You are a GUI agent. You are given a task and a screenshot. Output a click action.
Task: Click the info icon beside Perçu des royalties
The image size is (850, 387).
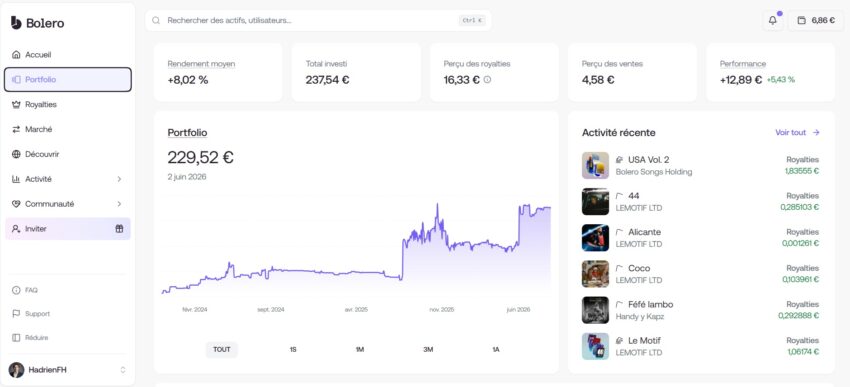(x=487, y=80)
